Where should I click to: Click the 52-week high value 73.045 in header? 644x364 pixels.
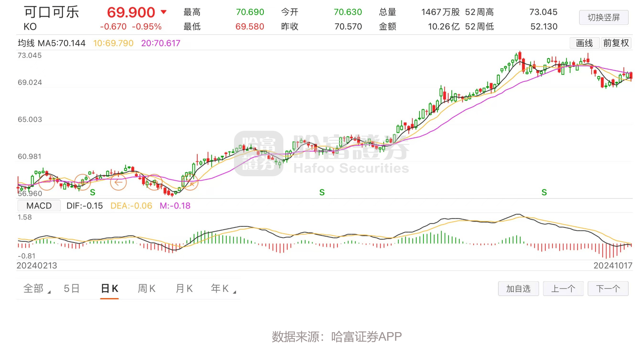[x=543, y=12]
